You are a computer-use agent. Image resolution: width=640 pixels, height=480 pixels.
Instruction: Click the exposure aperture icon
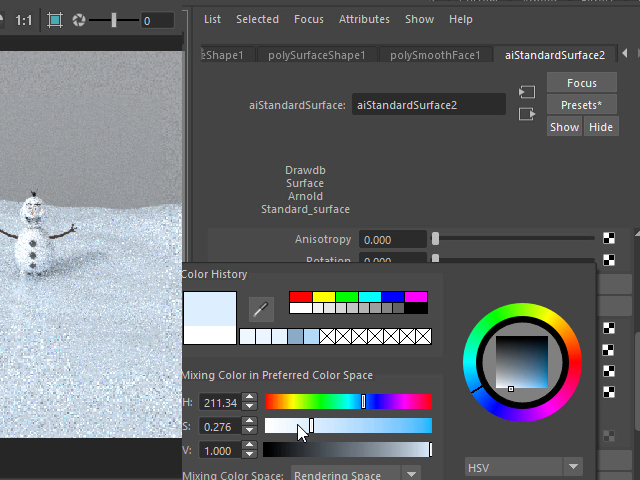click(x=78, y=20)
